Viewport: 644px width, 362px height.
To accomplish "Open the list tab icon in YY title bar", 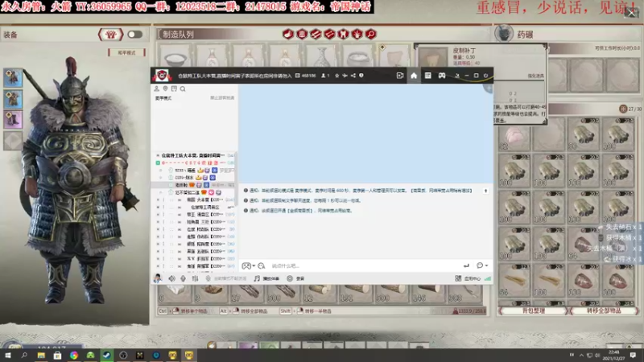I will (x=427, y=76).
